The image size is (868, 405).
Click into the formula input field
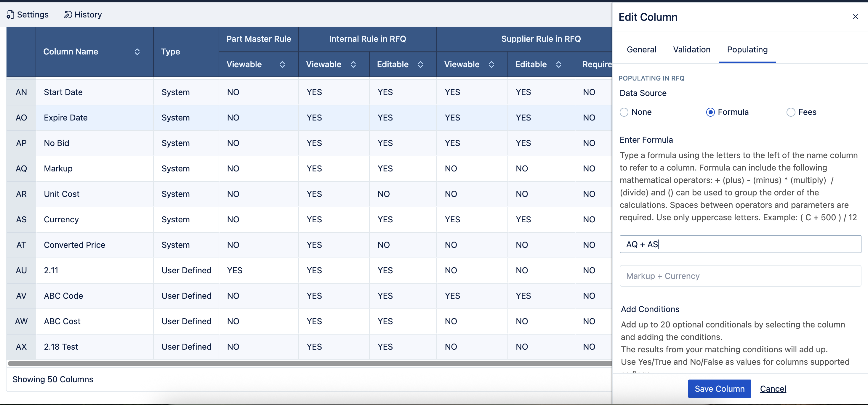(740, 244)
